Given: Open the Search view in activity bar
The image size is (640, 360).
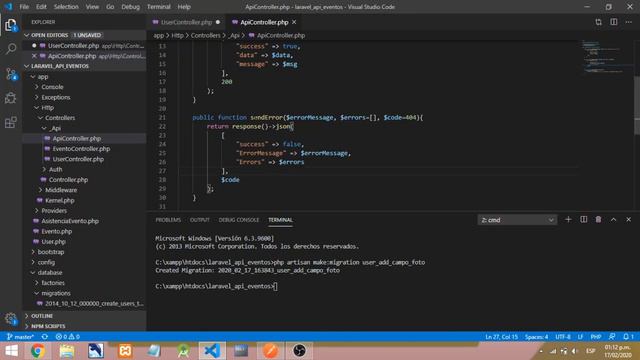Looking at the screenshot, I should (11, 49).
